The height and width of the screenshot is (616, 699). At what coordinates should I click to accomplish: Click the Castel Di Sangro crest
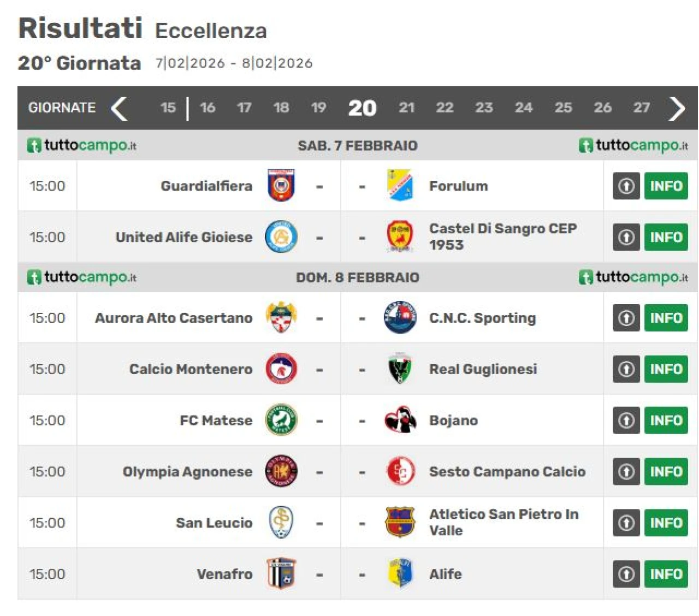(x=400, y=237)
